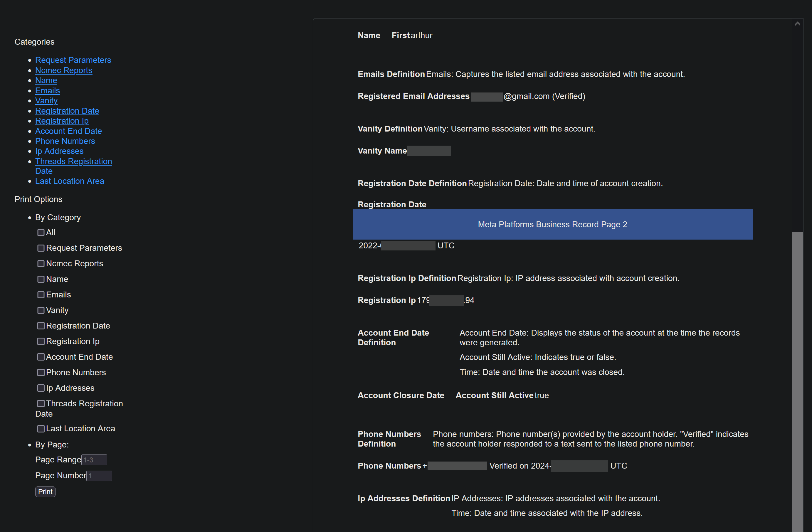Viewport: 812px width, 532px height.
Task: Focus the Page Range input field
Action: pos(94,460)
